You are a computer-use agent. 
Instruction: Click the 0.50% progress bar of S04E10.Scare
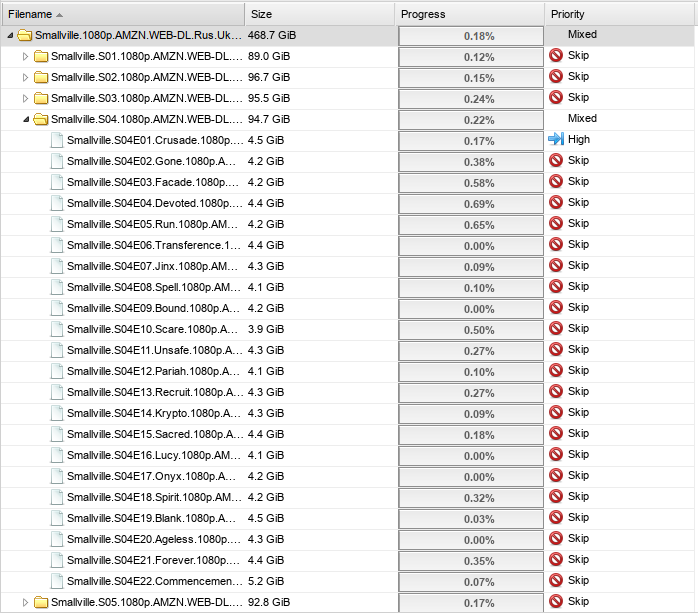(x=471, y=330)
